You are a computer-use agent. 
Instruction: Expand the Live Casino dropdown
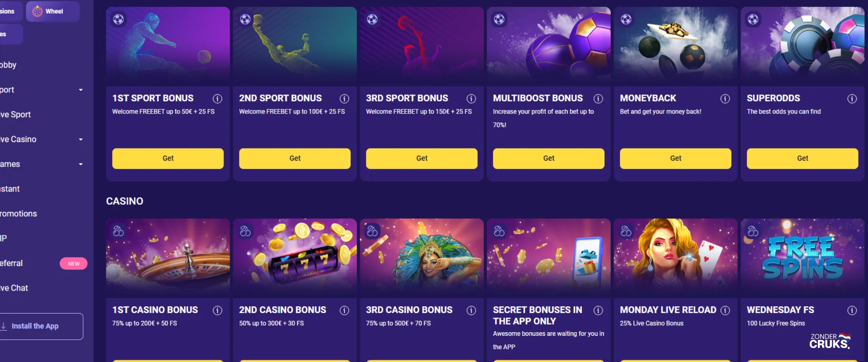pos(81,139)
